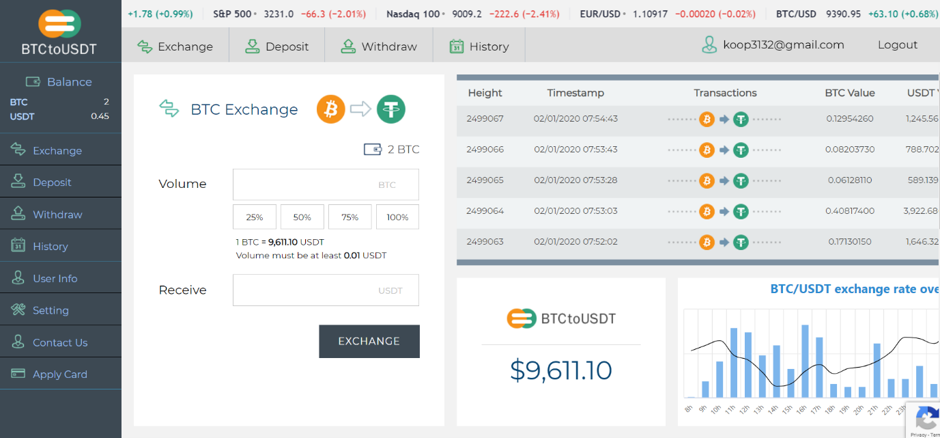Click BTC value 0.12954260
This screenshot has height=438, width=940.
(x=851, y=119)
